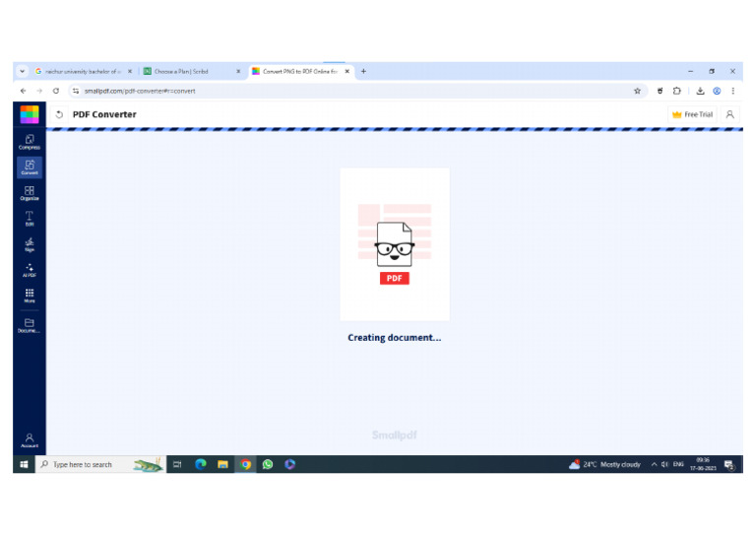Click the Smallpdf colorful logo
The width and height of the screenshot is (756, 535).
pos(30,114)
